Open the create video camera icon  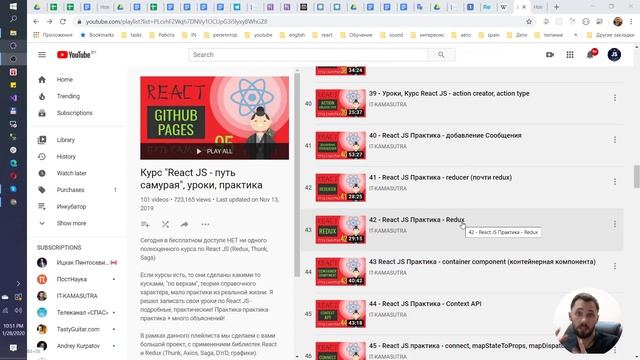tap(550, 55)
